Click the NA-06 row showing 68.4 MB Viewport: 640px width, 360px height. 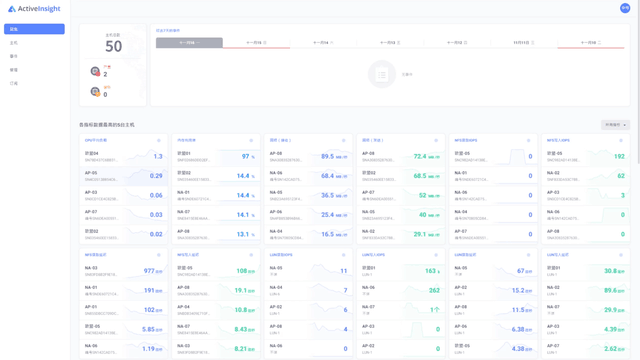309,176
